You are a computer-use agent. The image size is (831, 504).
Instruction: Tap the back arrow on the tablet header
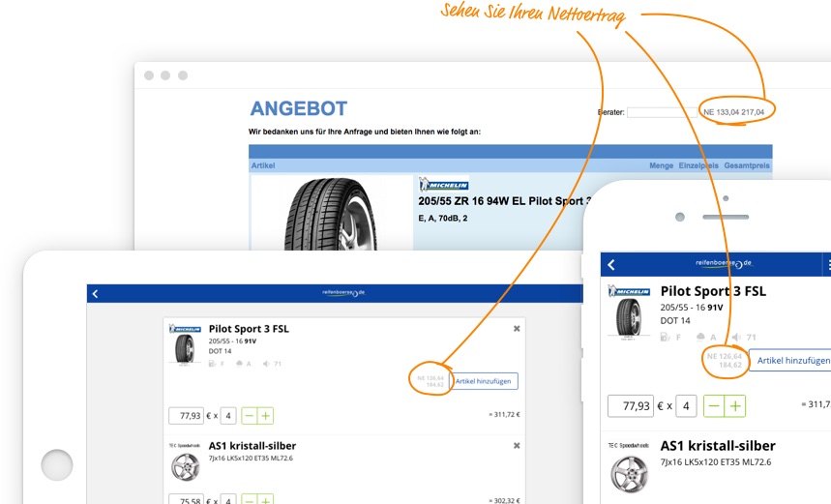coord(94,294)
